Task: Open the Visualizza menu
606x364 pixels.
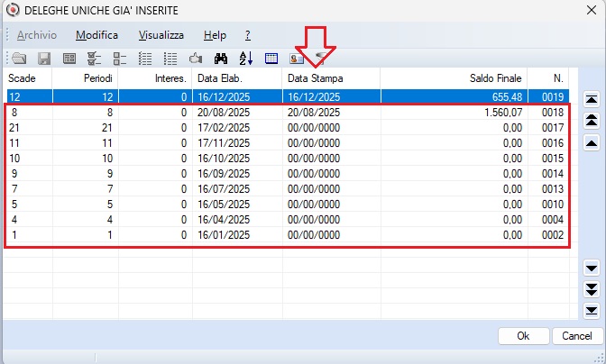Action: (x=161, y=35)
